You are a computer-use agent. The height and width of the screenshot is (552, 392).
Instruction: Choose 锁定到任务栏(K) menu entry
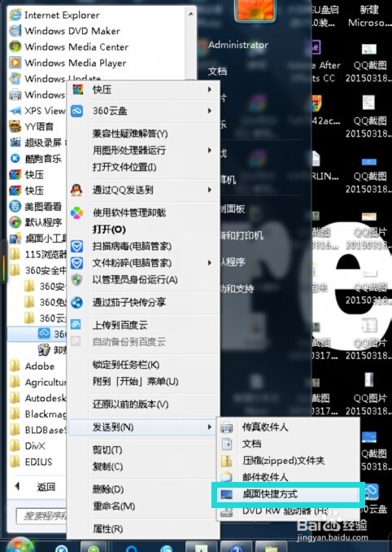(x=126, y=365)
